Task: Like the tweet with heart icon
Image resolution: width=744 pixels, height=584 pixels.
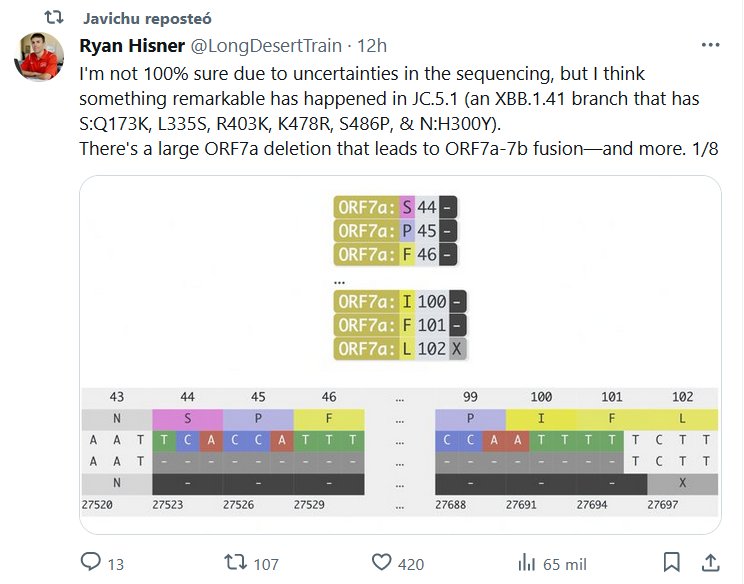Action: 379,562
